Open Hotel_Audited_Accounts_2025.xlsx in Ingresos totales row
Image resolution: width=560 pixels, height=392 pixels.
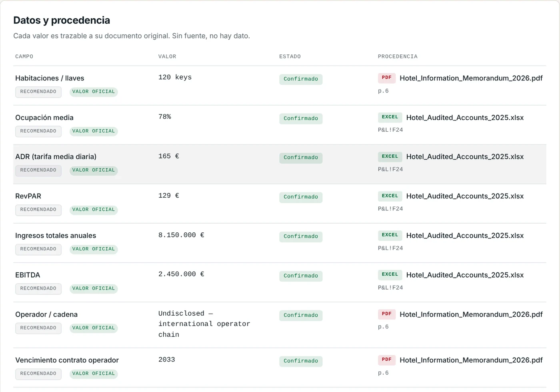(x=465, y=236)
